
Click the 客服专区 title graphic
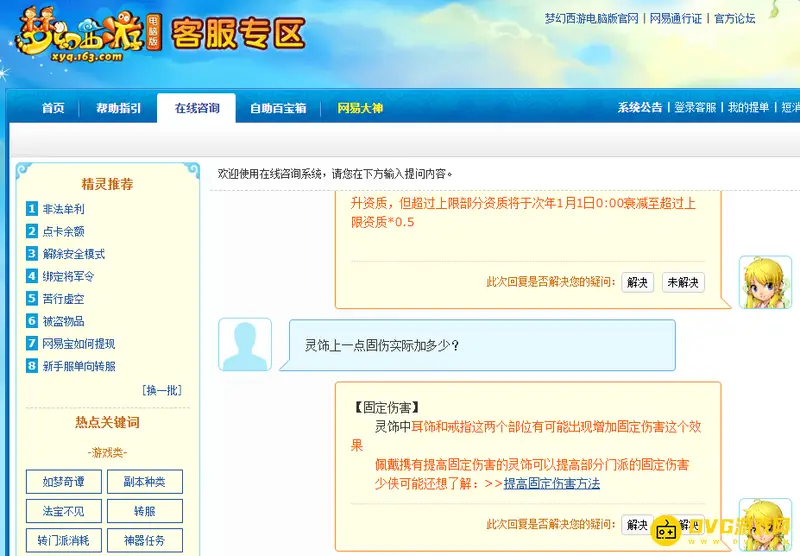(238, 34)
